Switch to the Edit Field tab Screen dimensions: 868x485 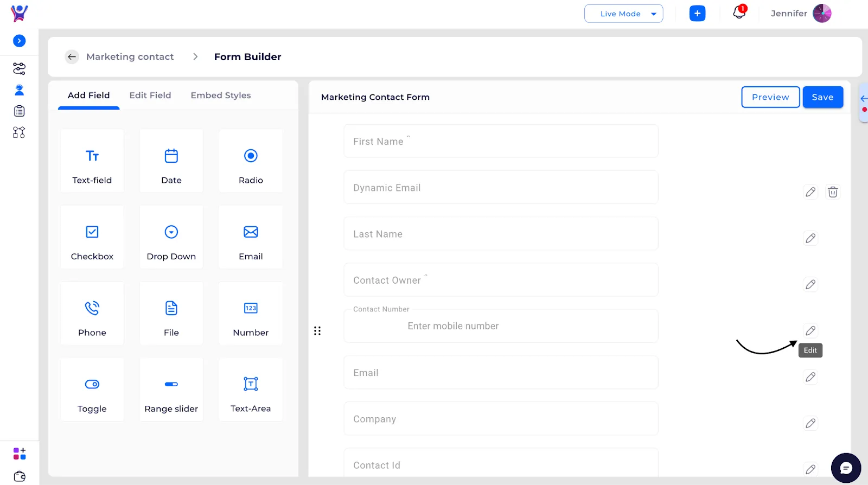pyautogui.click(x=150, y=95)
